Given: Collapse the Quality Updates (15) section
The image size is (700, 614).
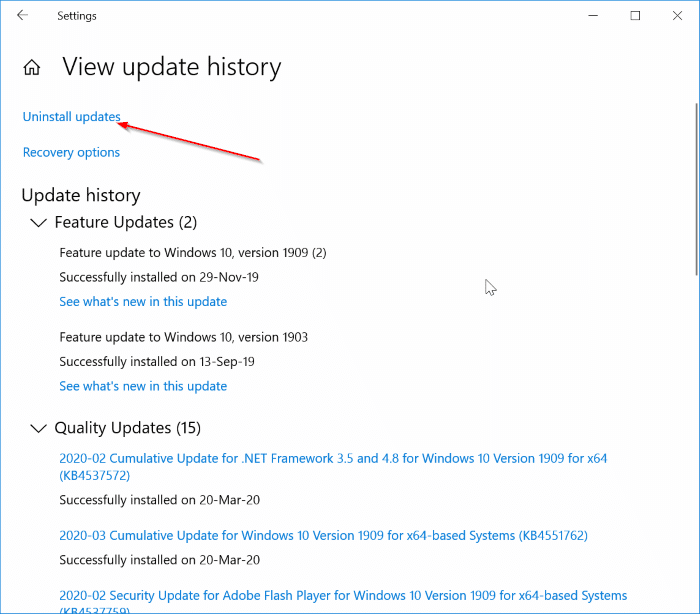Looking at the screenshot, I should click(38, 428).
